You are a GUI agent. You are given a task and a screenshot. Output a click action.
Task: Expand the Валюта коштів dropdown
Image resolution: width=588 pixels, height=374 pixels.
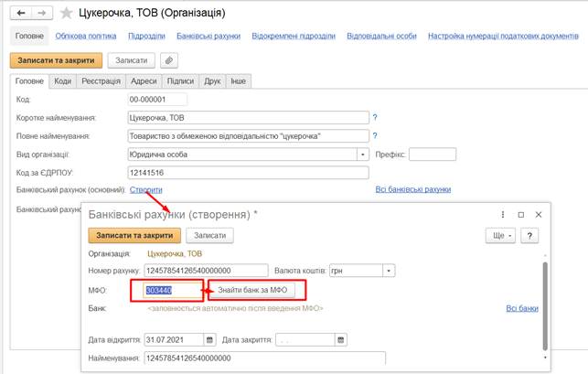point(390,271)
